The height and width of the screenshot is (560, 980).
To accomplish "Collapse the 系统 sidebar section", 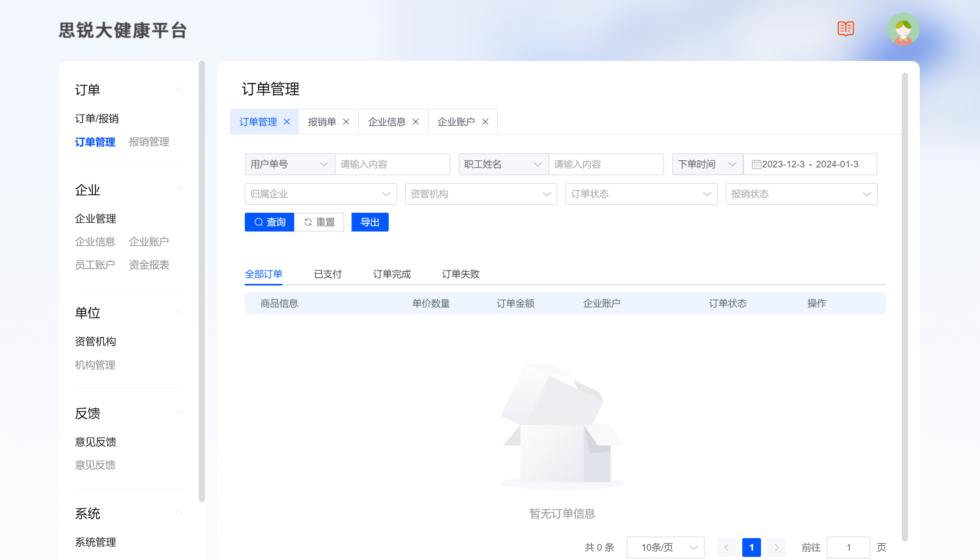I will pyautogui.click(x=179, y=513).
